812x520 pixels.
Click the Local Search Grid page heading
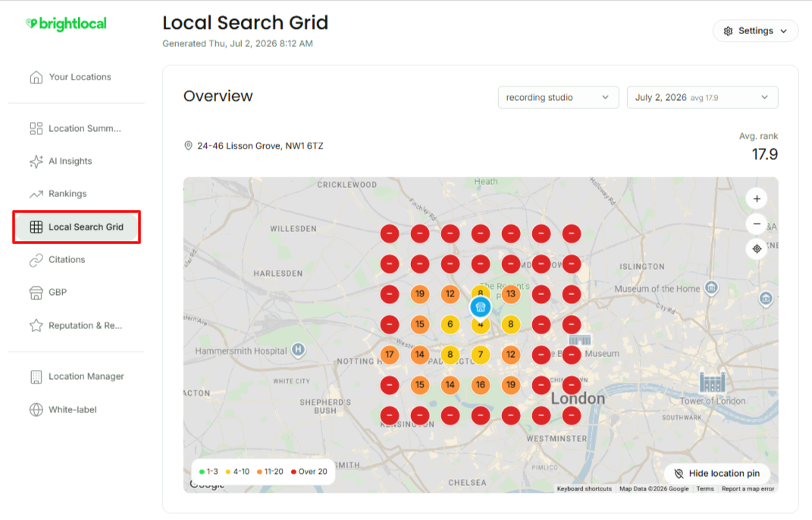(x=246, y=23)
